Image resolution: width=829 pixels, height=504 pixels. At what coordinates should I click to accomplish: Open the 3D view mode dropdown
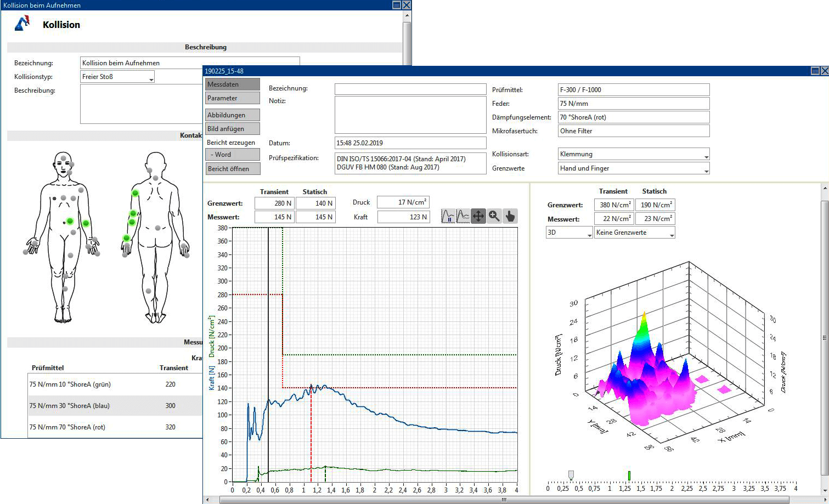569,233
